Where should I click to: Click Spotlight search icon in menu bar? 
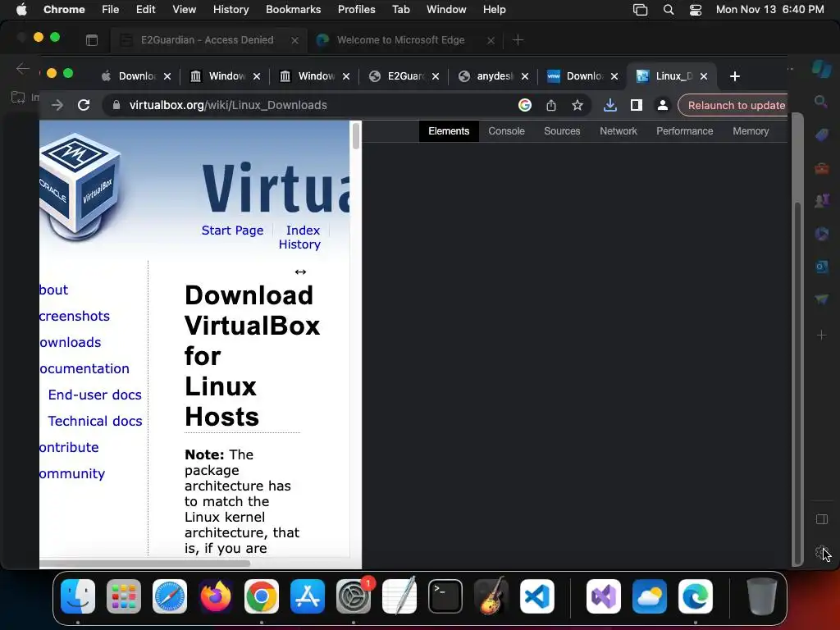coord(668,10)
